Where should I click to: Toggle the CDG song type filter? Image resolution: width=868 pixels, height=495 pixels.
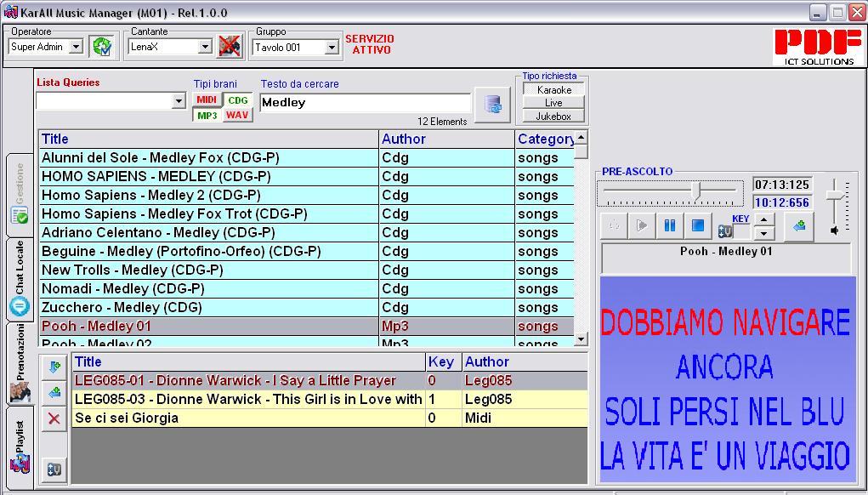click(x=238, y=100)
